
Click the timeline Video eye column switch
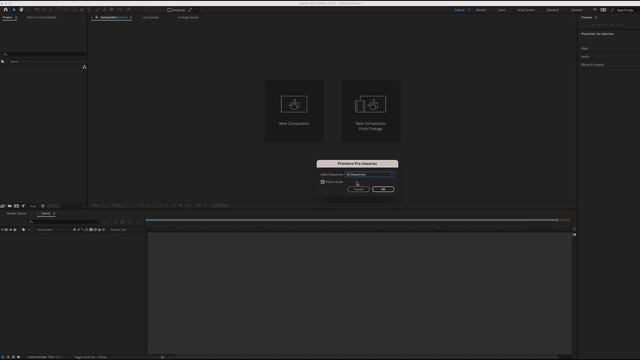2,230
